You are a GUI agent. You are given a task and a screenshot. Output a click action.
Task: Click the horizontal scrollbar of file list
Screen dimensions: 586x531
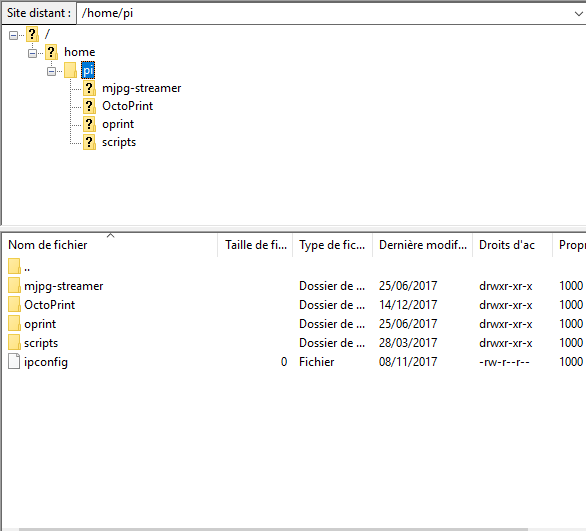click(273, 529)
